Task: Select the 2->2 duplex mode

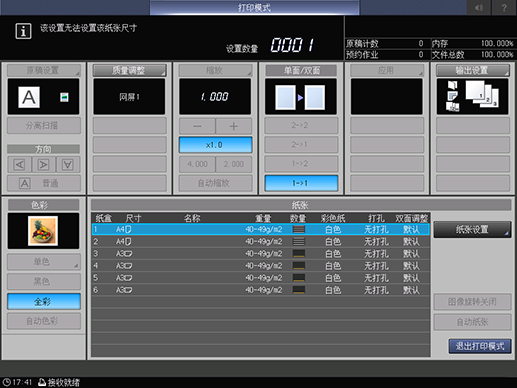Action: (x=301, y=125)
